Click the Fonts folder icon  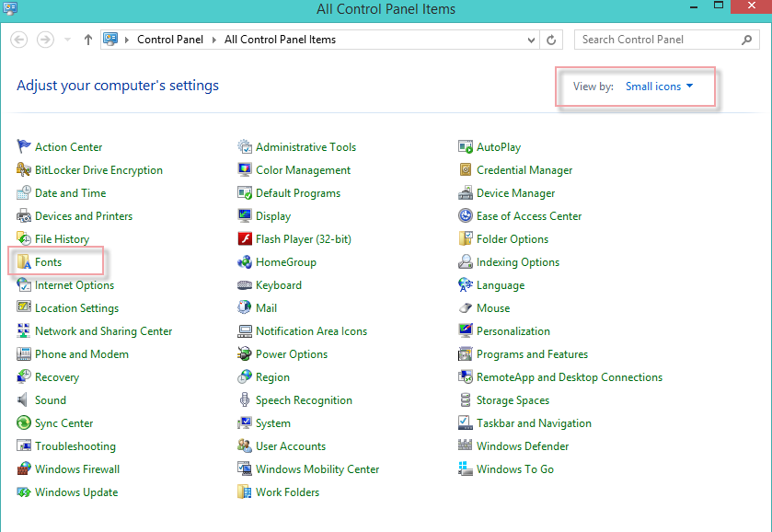[24, 261]
